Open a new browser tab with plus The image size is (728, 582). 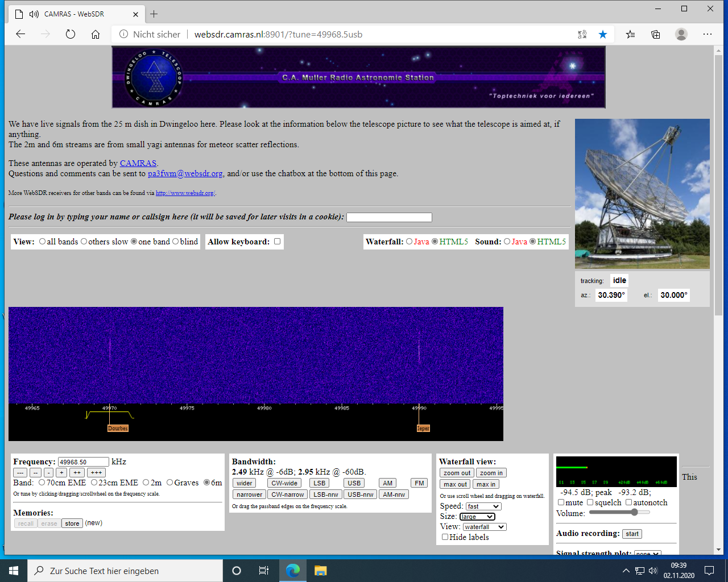point(154,14)
